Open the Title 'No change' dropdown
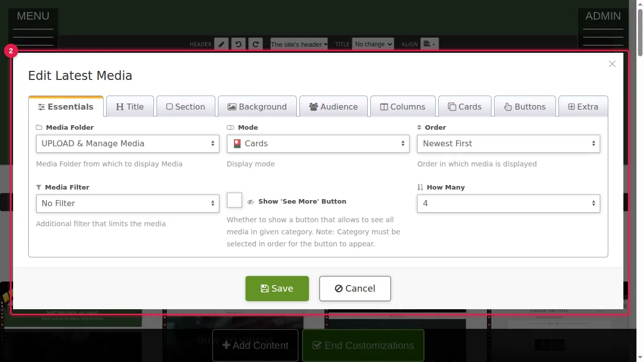The height and width of the screenshot is (362, 644). coord(373,44)
